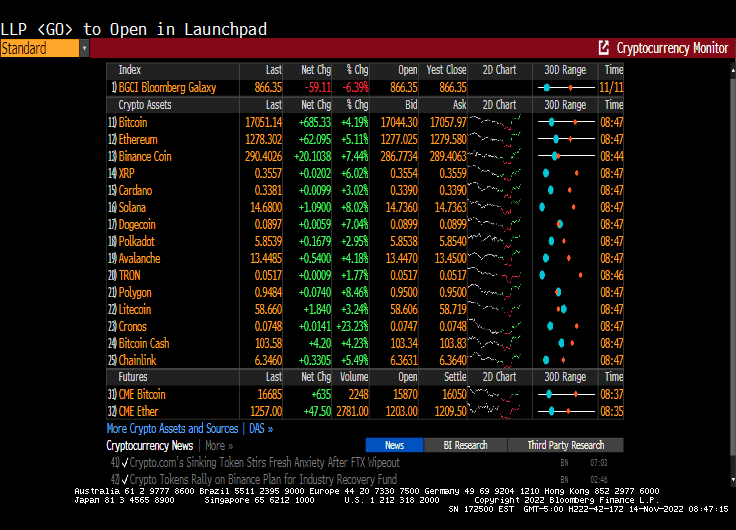Open the Standard view dropdown arrow

84,48
